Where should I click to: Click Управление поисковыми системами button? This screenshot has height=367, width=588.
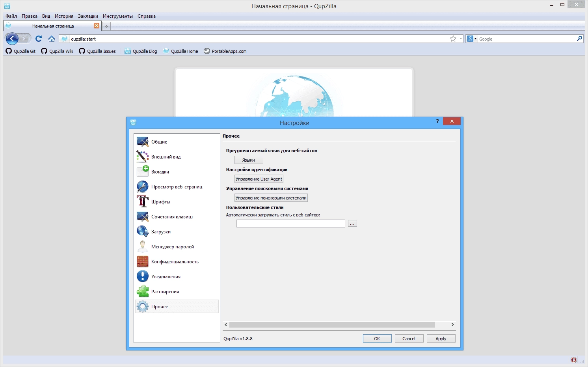coord(271,198)
